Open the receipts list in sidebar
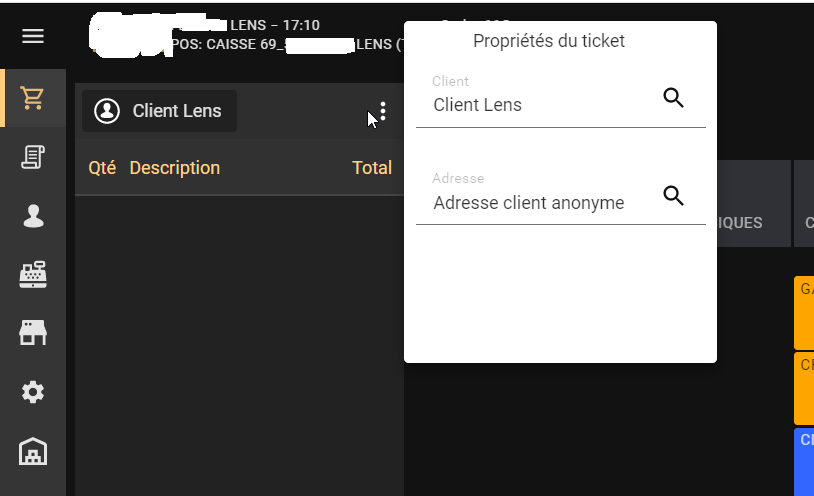Viewport: 814px width, 496px height. click(33, 157)
